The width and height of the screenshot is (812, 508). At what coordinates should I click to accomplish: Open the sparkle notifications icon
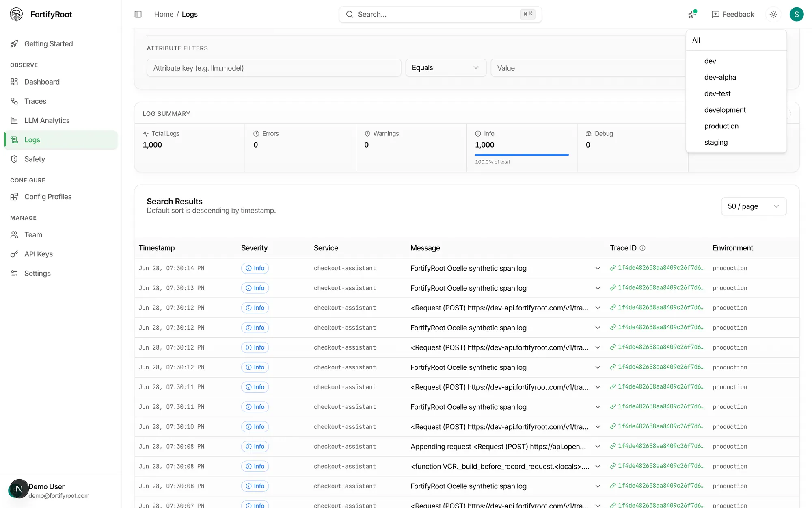click(692, 14)
